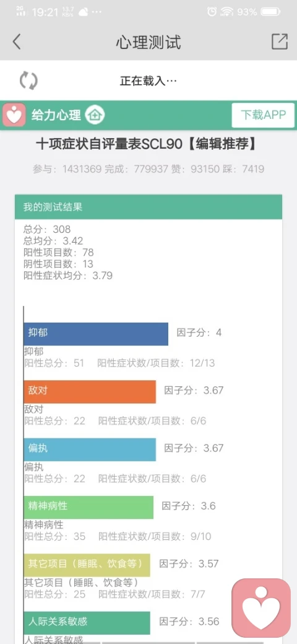The height and width of the screenshot is (644, 297).
Task: Tap the battery indicator icon
Action: pos(271,12)
